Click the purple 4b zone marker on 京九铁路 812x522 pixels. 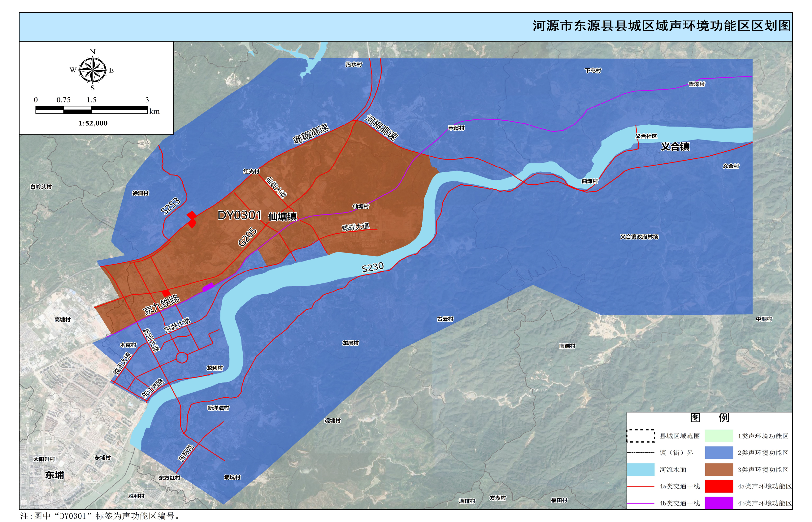pyautogui.click(x=208, y=287)
